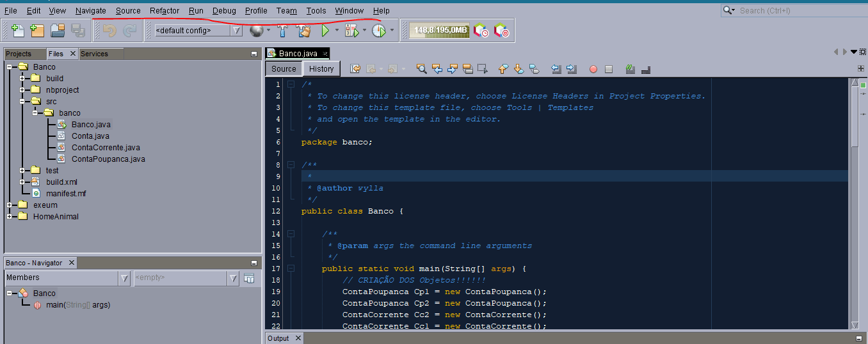Screen dimensions: 868x344
Task: Click the Profile Project clock icon
Action: point(378,30)
